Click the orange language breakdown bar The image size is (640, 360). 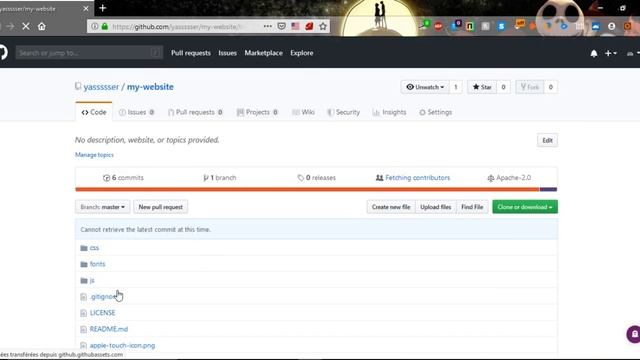(307, 189)
